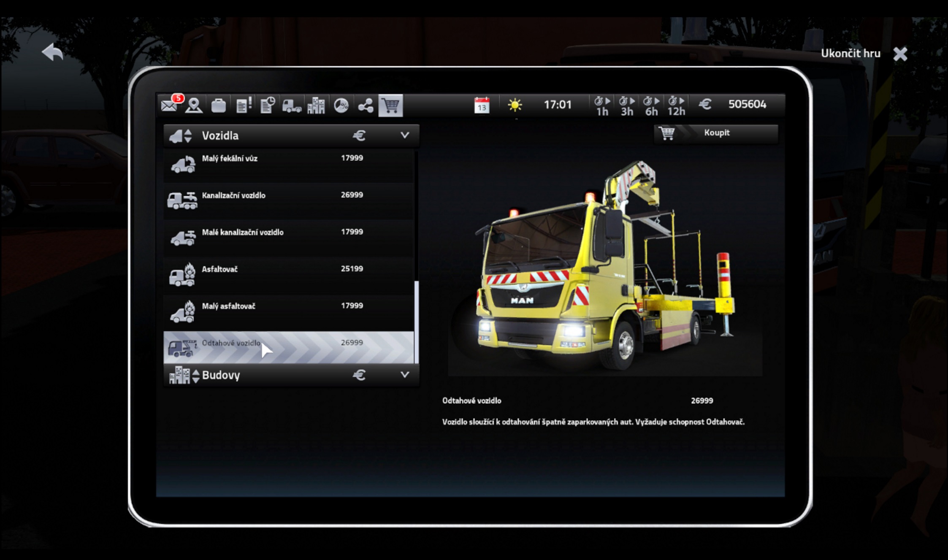Image resolution: width=948 pixels, height=560 pixels.
Task: Click the Malé kanalizační vozidlo icon
Action: click(x=183, y=238)
